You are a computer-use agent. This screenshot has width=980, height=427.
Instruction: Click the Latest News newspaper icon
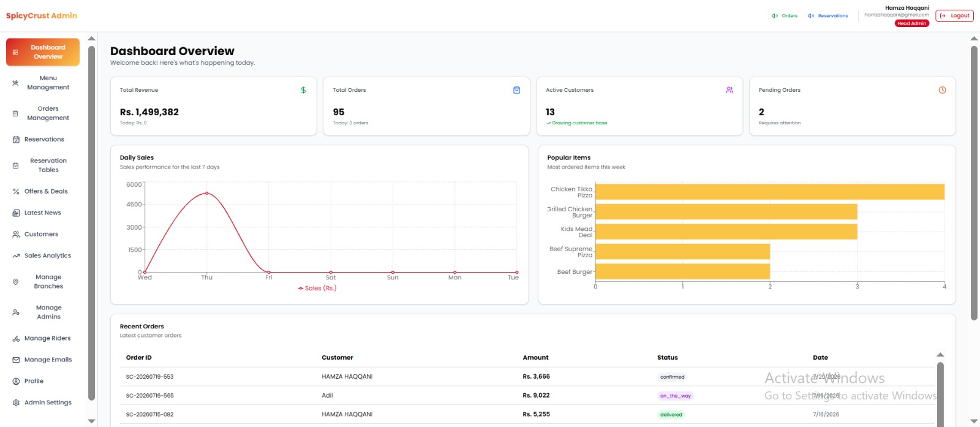tap(16, 213)
